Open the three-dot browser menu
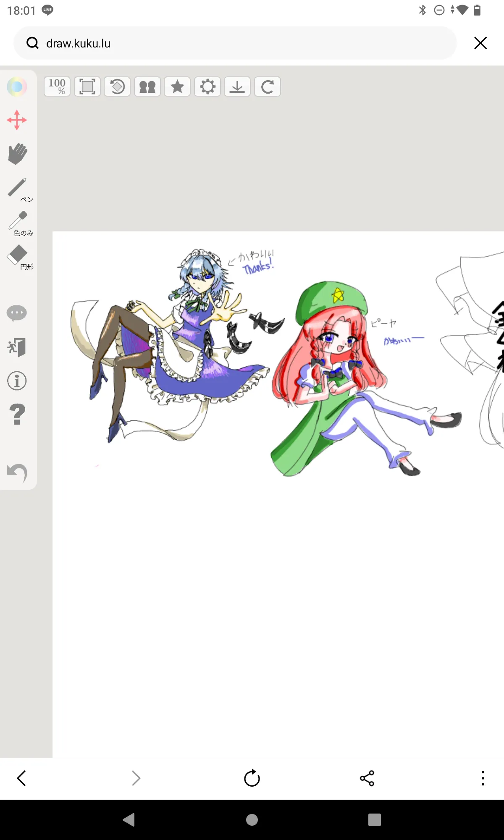 483,778
